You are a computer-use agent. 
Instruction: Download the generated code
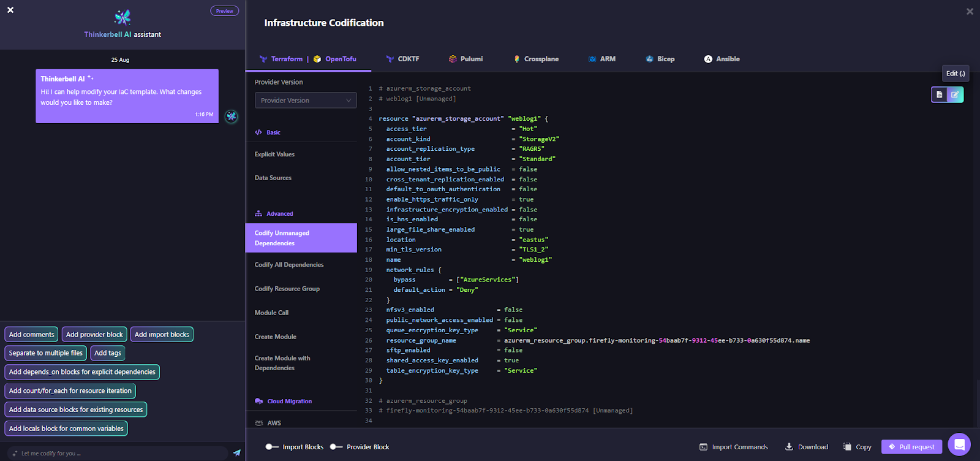pyautogui.click(x=807, y=447)
